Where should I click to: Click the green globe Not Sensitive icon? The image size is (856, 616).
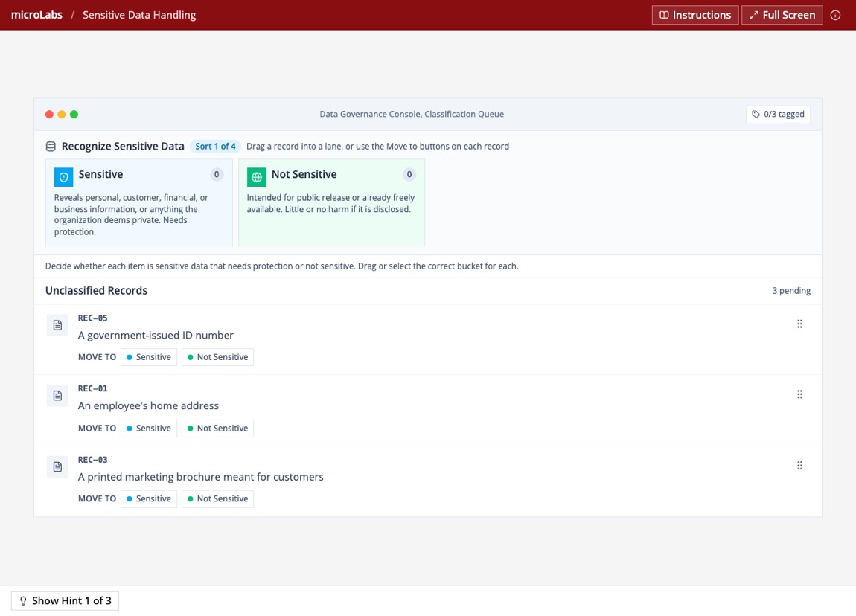[257, 177]
